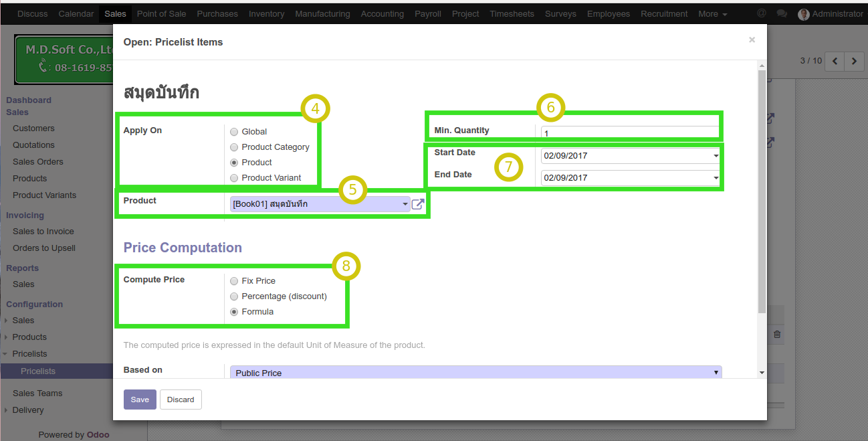Viewport: 868px width, 441px height.
Task: Click the Administrator user avatar
Action: pyautogui.click(x=804, y=14)
